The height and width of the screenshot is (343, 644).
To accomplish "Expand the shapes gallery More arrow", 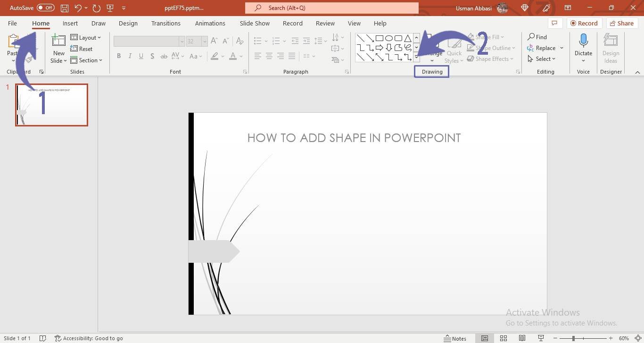I will (417, 58).
